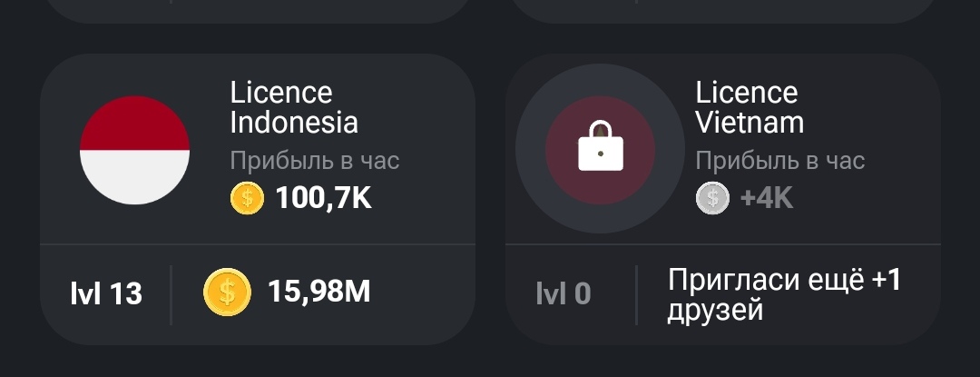Image resolution: width=980 pixels, height=377 pixels.
Task: Click the small gold coin beside 100,7K
Action: pyautogui.click(x=247, y=198)
